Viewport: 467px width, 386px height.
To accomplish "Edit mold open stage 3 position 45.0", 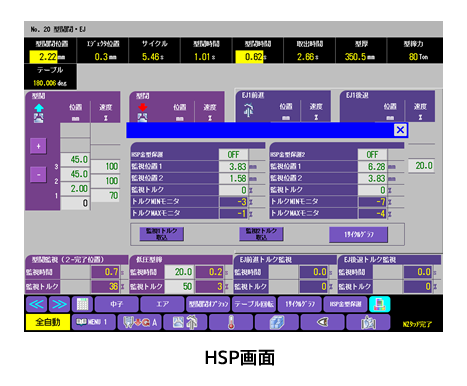I will click(75, 159).
